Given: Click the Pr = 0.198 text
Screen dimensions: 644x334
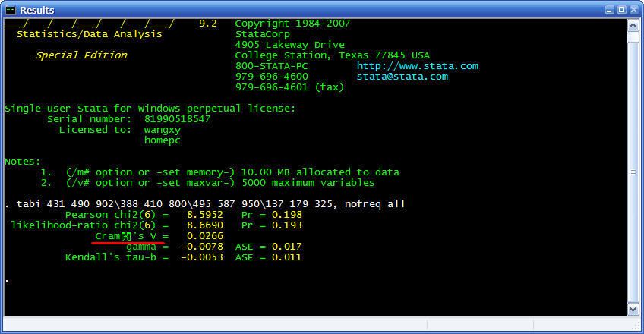Looking at the screenshot, I should [x=271, y=215].
